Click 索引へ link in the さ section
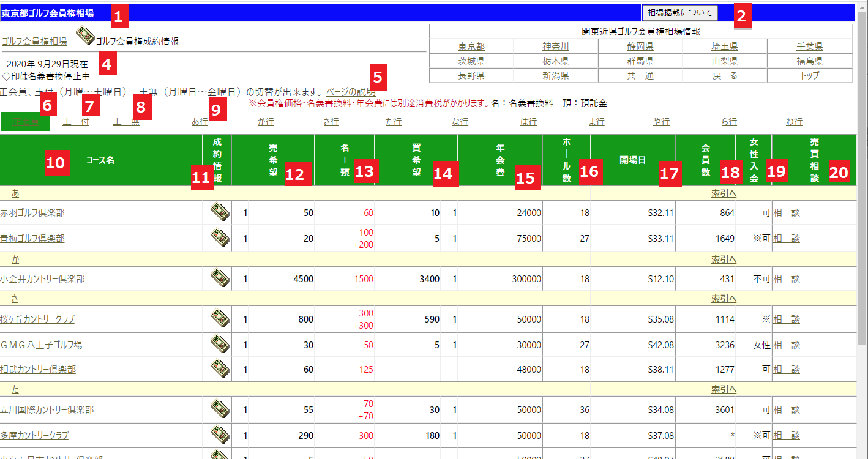 (724, 299)
